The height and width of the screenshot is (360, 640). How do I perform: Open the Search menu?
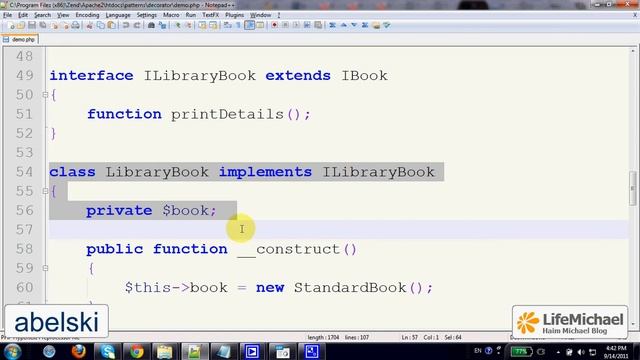coord(42,15)
